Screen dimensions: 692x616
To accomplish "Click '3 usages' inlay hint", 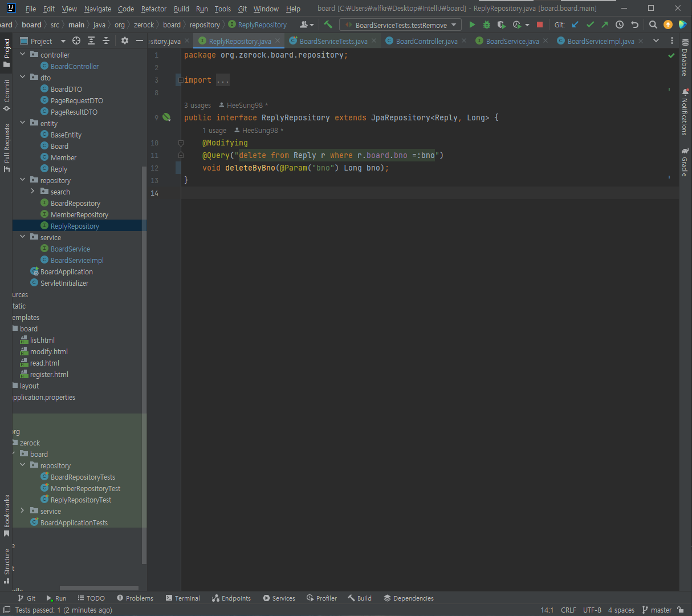I will tap(197, 105).
